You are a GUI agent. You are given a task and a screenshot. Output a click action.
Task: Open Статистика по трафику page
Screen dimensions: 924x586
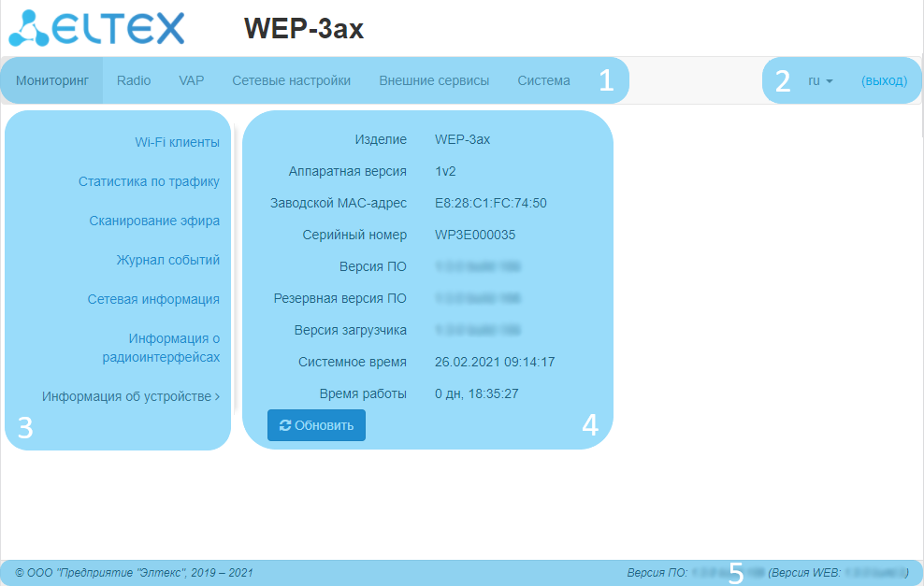pos(149,181)
